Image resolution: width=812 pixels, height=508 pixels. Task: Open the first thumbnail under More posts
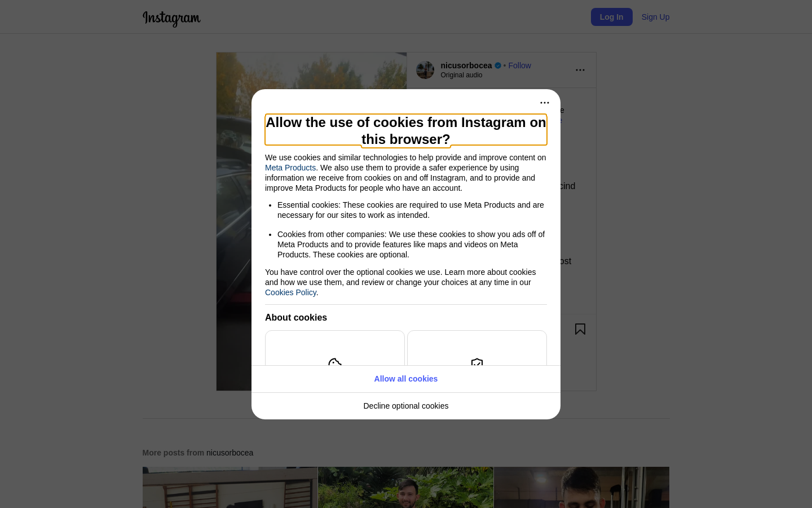(x=230, y=487)
